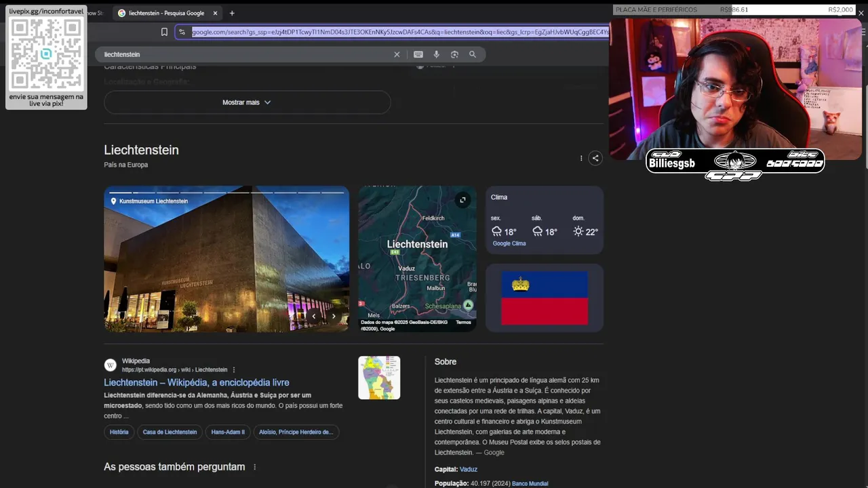Select the liechtenstein Pesquisa Google tab

[167, 13]
